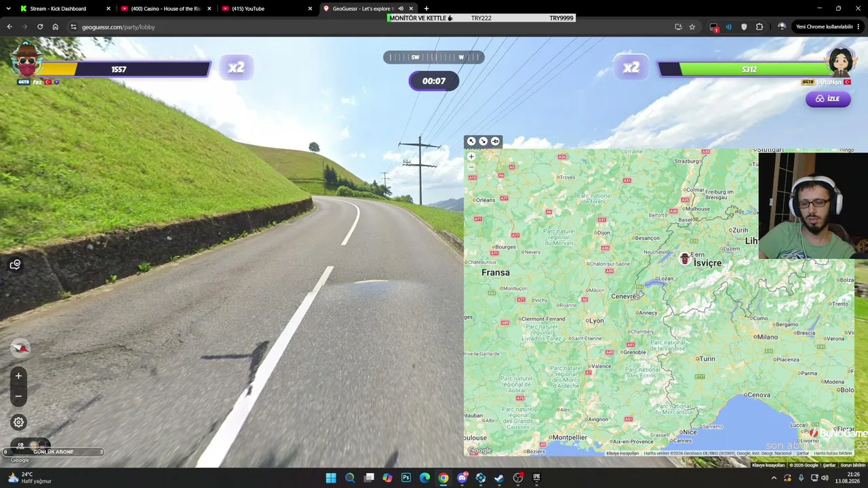Switch to the Stream - Kick Dashboard tab
The width and height of the screenshot is (868, 488).
58,9
